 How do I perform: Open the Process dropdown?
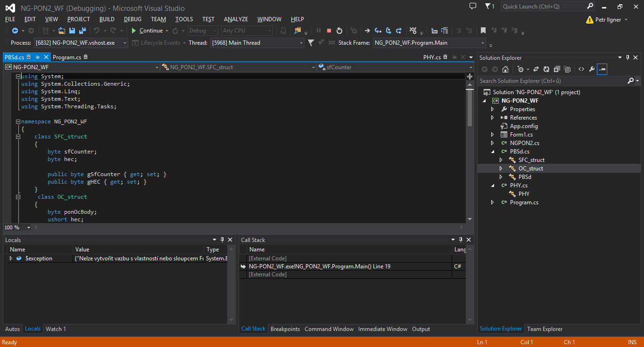pyautogui.click(x=125, y=43)
